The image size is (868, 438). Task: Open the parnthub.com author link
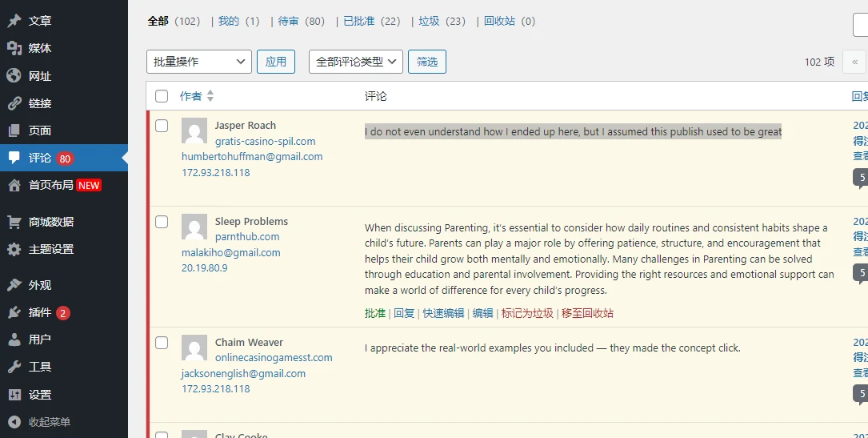247,237
